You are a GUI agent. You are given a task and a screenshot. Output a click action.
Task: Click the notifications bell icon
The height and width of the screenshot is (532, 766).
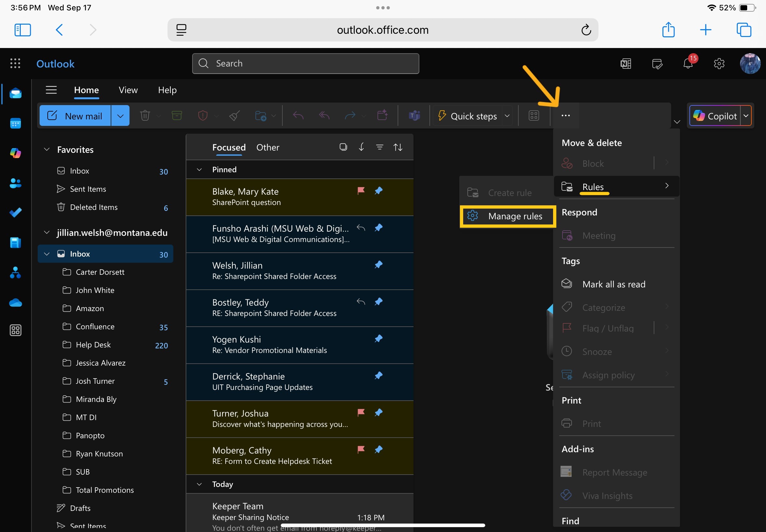(x=688, y=63)
